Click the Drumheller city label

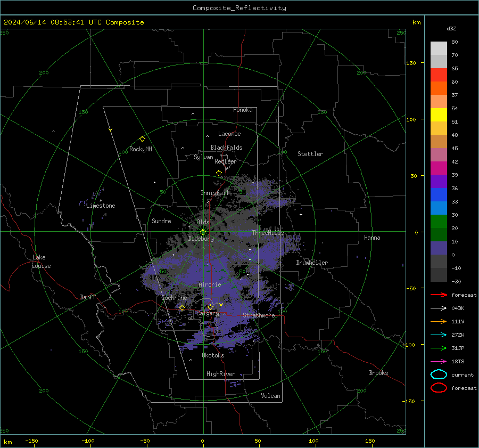(x=312, y=263)
